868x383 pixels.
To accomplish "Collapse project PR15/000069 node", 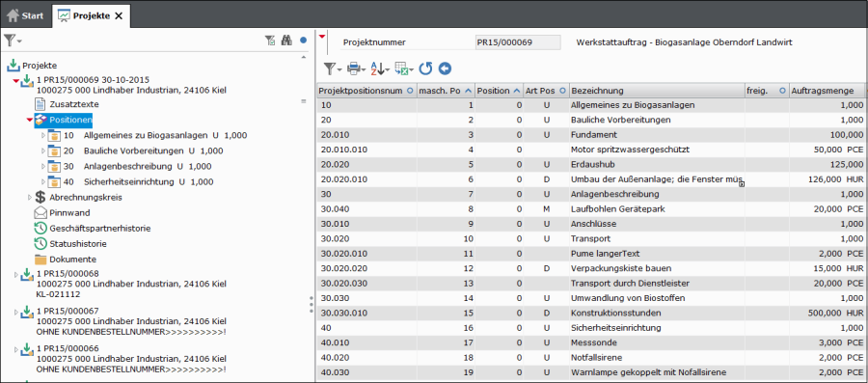I will pos(16,81).
